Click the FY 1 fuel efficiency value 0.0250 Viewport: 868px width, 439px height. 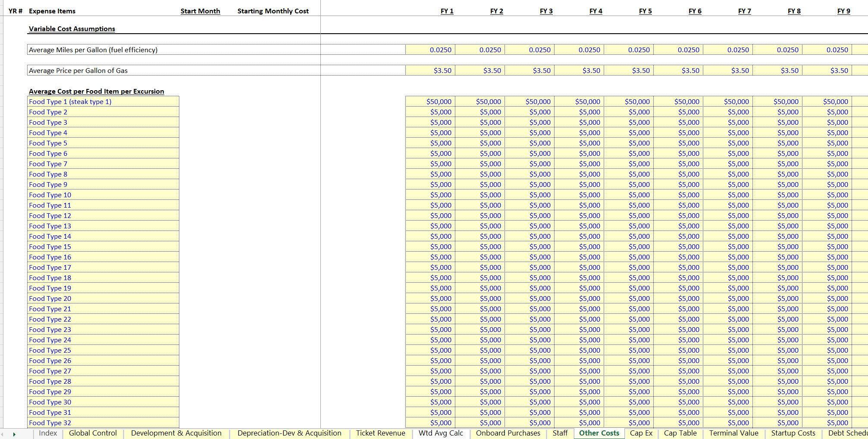430,50
